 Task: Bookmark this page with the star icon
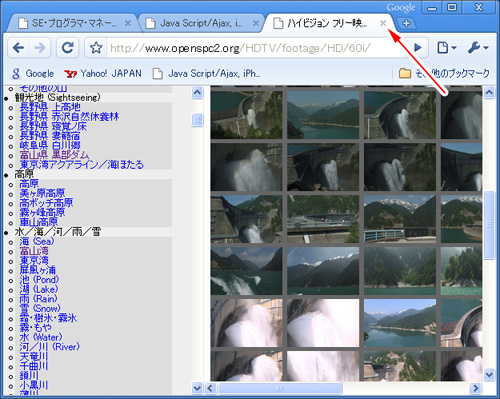96,48
